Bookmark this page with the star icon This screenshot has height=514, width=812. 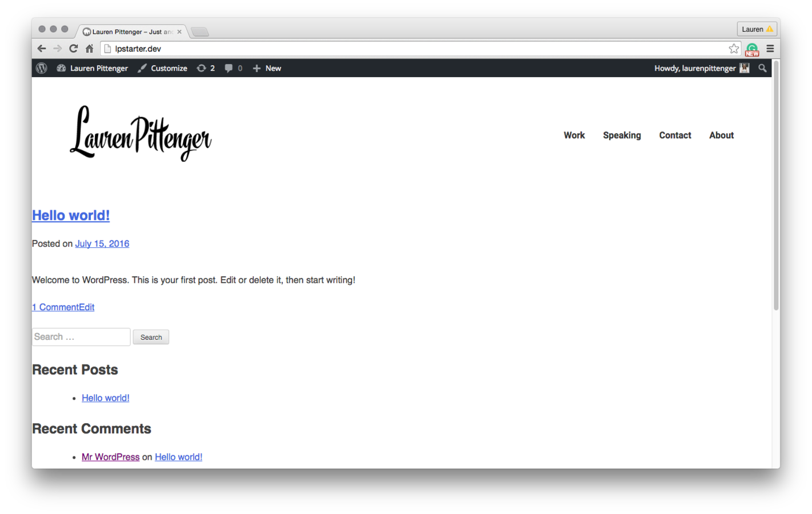[734, 49]
